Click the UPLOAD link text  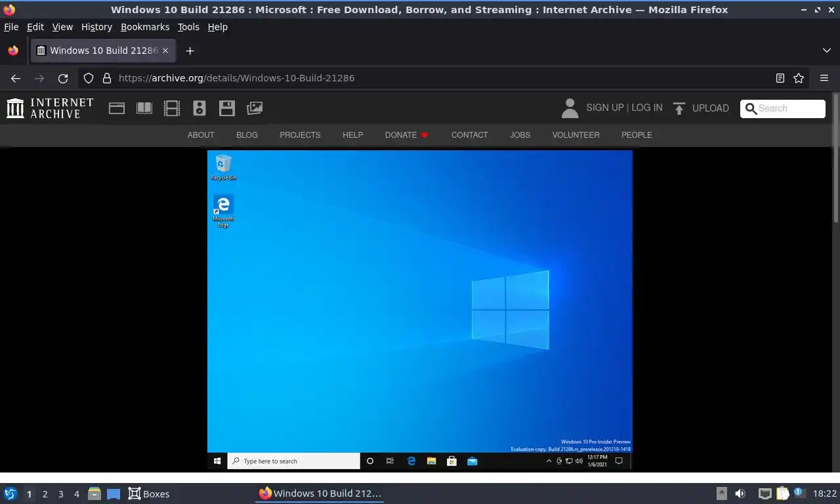coord(711,108)
